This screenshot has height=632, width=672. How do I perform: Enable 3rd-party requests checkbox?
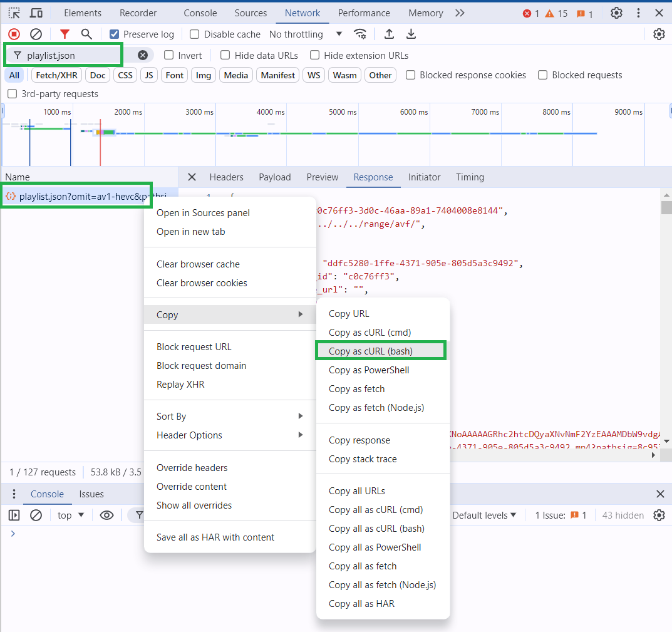13,93
